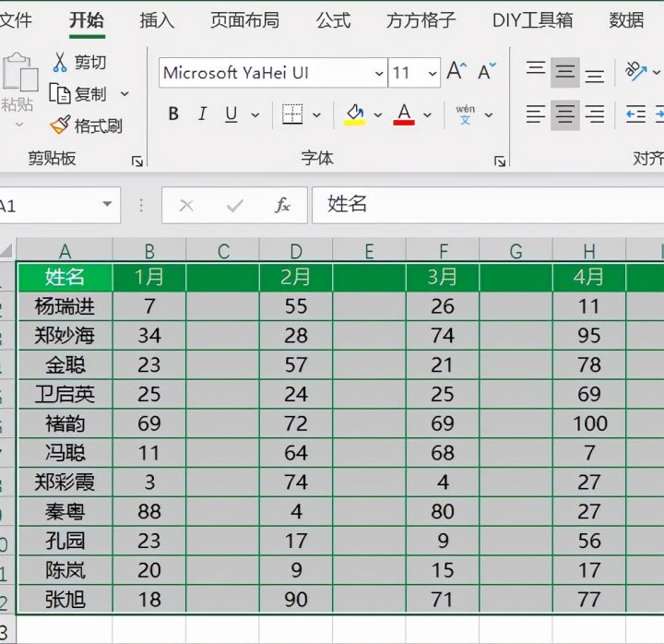Image resolution: width=664 pixels, height=644 pixels.
Task: Increase font size with larger A
Action: 456,71
